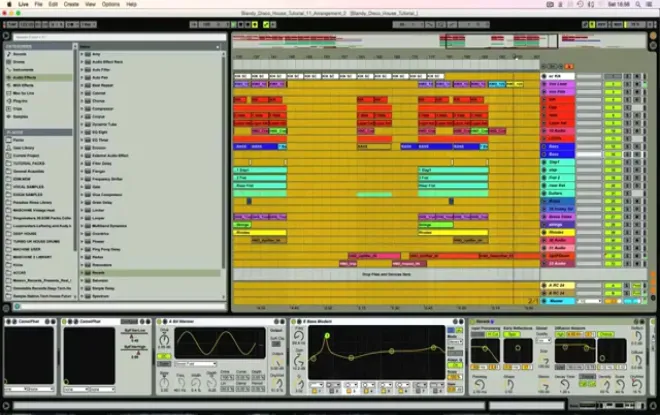660x415 pixels.
Task: Toggle the Rhodes track activator
Action: click(x=613, y=232)
